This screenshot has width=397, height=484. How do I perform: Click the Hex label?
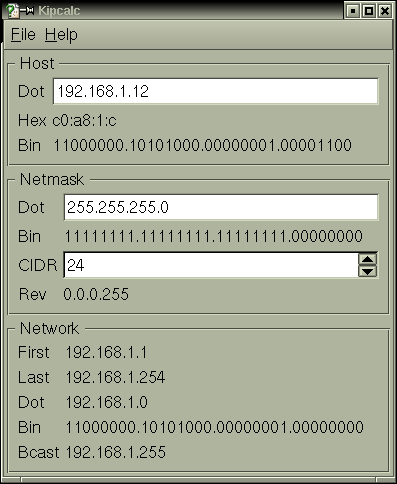point(32,120)
